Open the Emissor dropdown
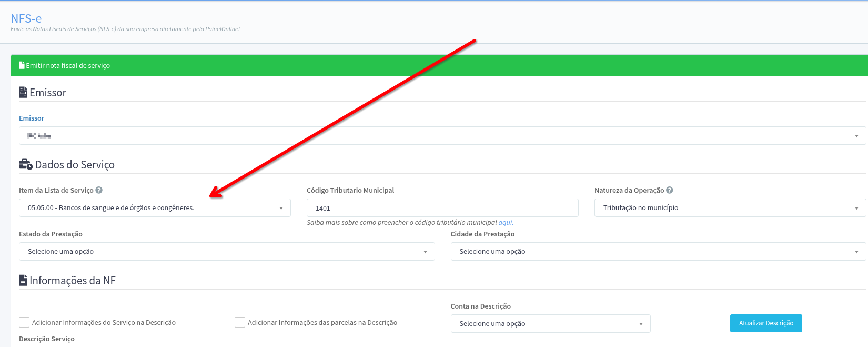Viewport: 868px width, 347px height. 442,136
